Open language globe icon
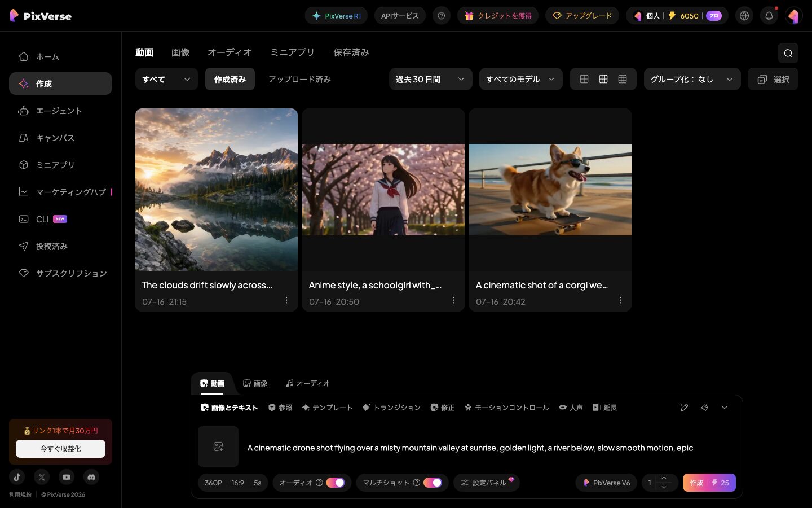The height and width of the screenshot is (508, 812). (744, 16)
